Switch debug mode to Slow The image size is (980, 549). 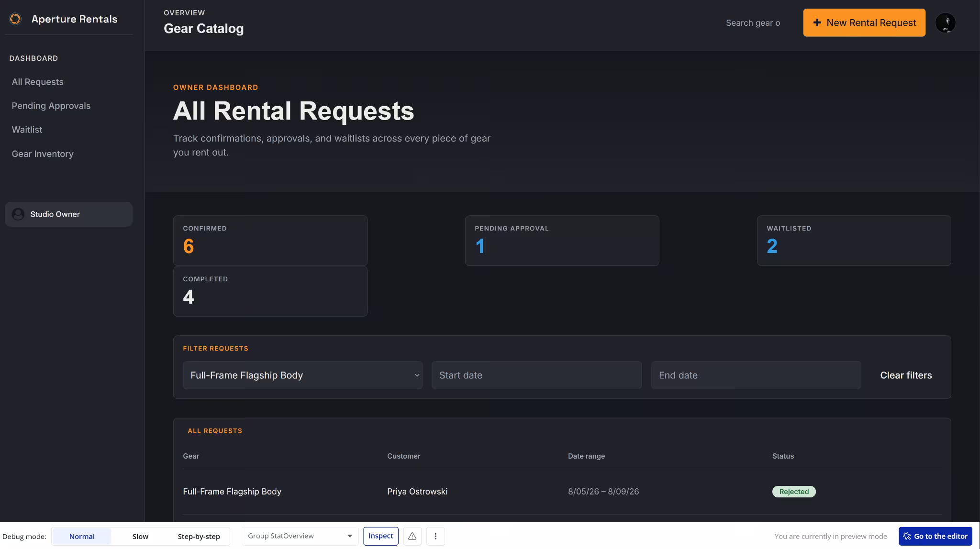click(140, 536)
